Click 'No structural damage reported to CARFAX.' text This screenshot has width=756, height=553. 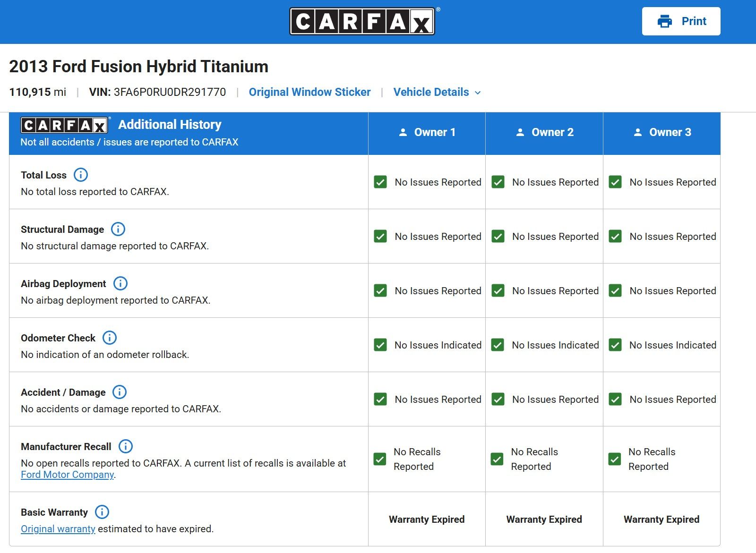pos(115,246)
